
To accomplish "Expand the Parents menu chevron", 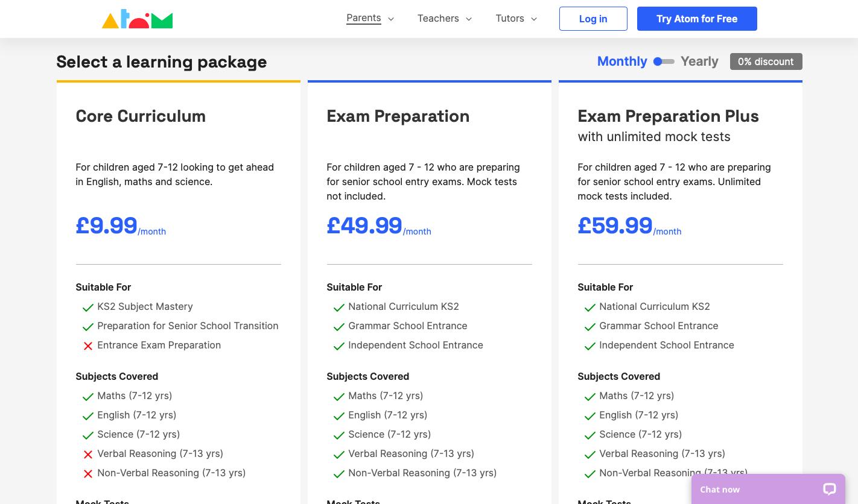I will (391, 19).
